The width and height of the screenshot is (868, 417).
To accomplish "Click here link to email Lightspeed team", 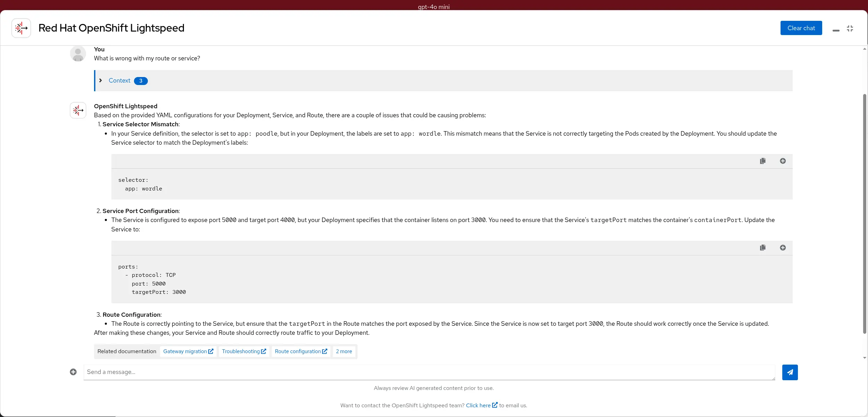I will [482, 405].
